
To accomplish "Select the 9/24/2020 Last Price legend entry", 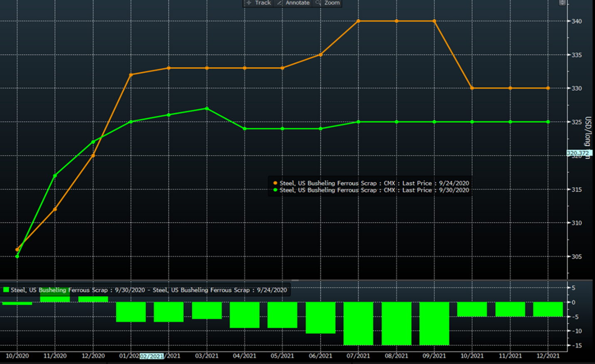I will point(374,183).
